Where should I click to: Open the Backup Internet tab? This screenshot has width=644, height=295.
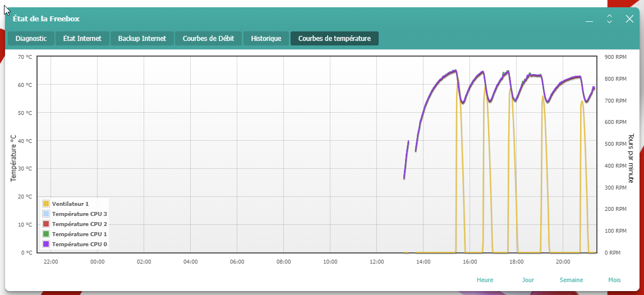click(x=142, y=39)
